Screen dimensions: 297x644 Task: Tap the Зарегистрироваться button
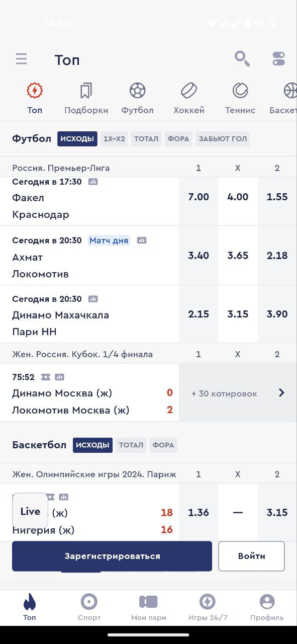point(112,556)
